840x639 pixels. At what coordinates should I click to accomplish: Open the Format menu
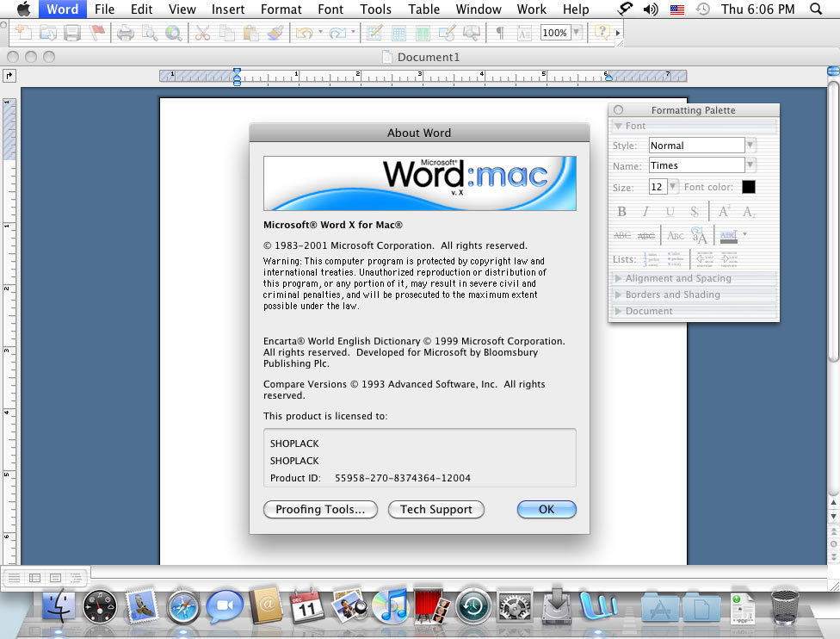pyautogui.click(x=281, y=9)
